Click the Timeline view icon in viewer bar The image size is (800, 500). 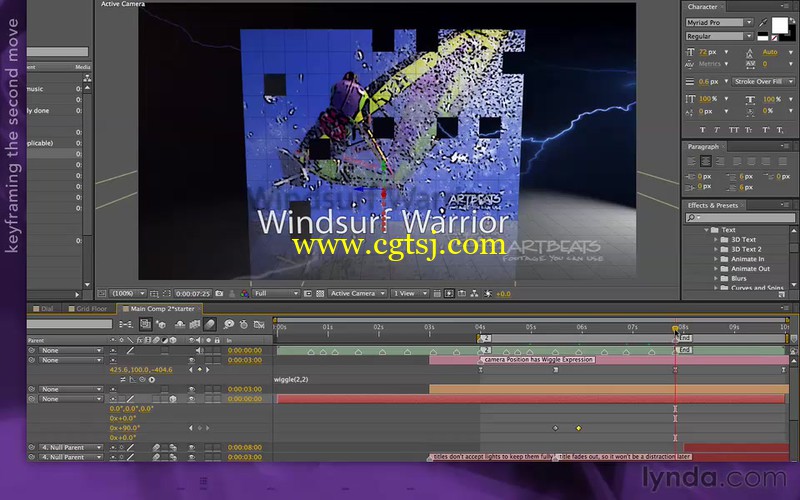(462, 293)
